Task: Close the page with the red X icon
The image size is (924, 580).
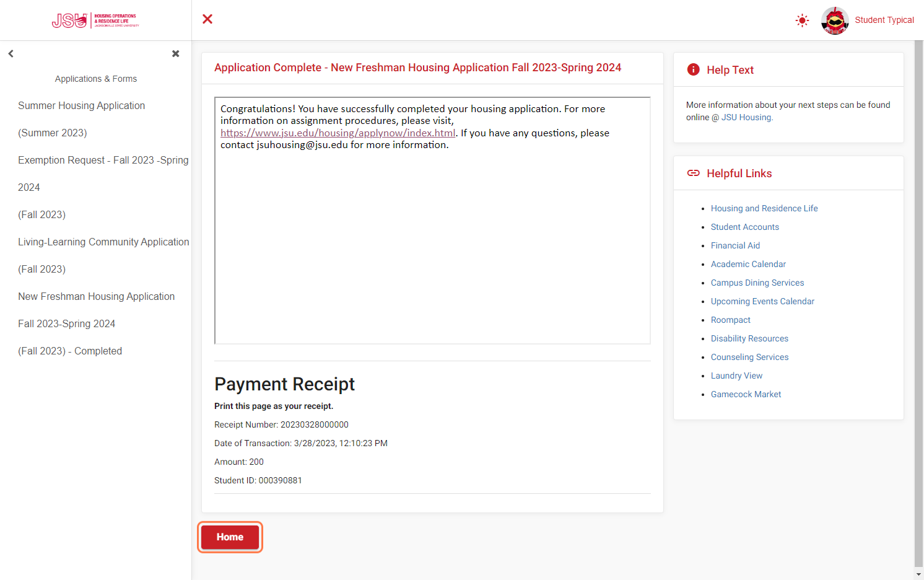Action: click(207, 19)
